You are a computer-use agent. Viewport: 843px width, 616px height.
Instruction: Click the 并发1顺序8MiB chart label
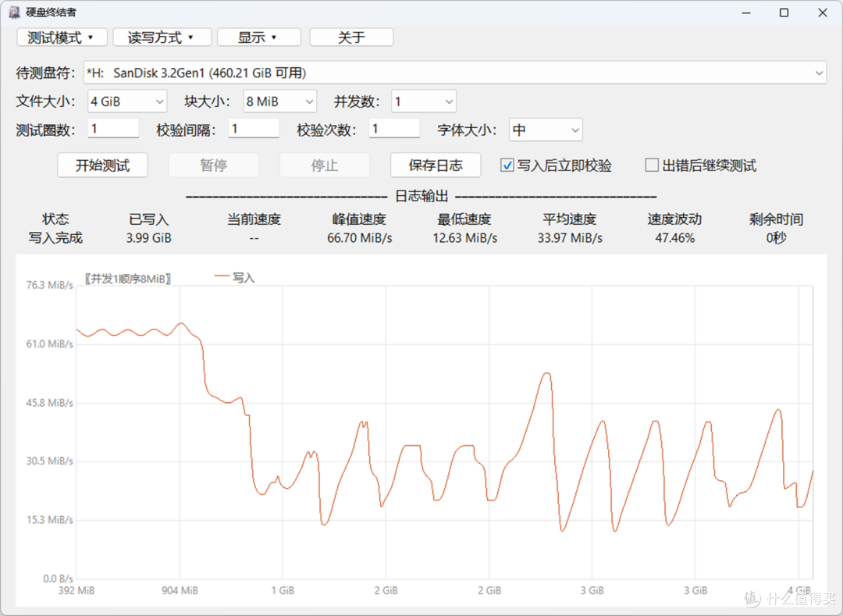[128, 279]
